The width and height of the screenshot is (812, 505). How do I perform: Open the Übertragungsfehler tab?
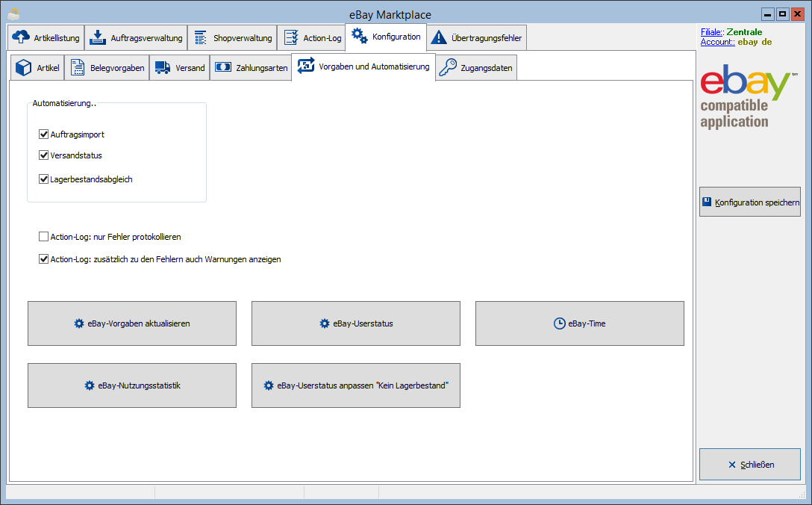476,38
